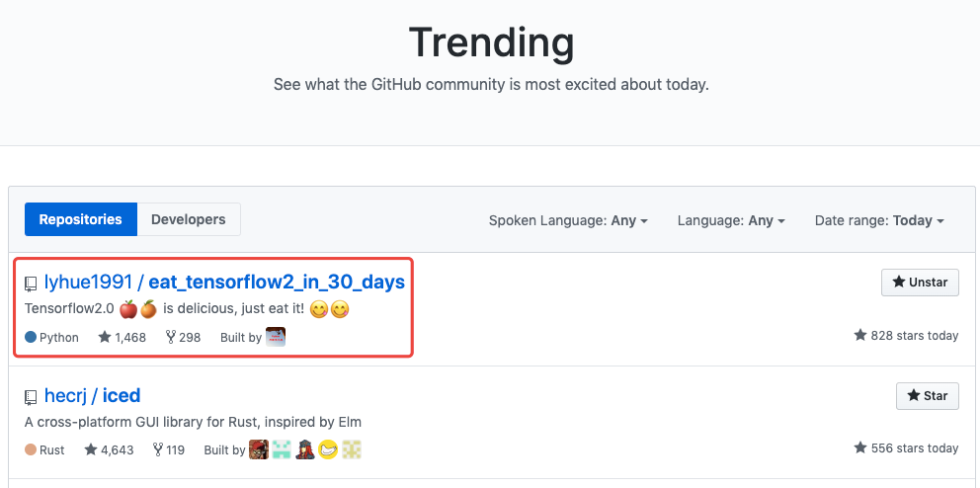
Task: Click the blue Python language color dot
Action: click(31, 337)
